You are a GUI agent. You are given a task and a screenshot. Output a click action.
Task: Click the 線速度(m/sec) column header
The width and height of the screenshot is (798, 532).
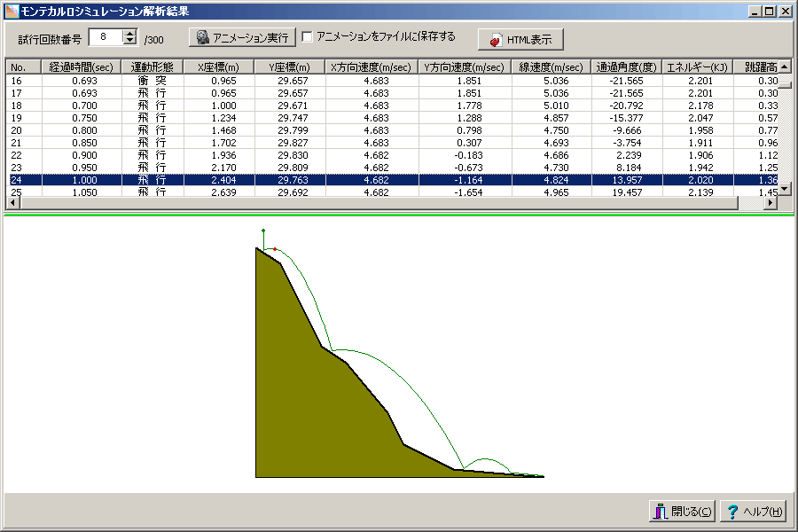click(552, 67)
